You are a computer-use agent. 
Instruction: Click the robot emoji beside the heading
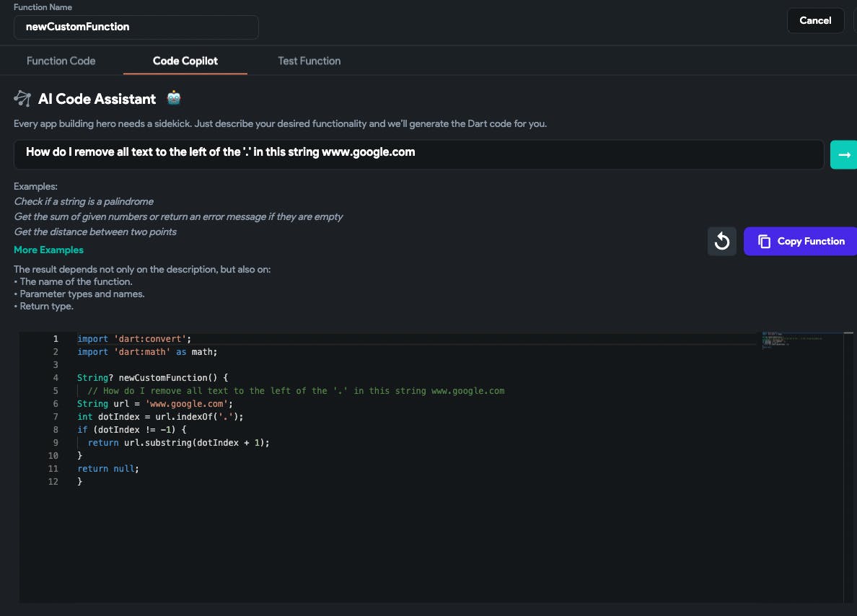(x=173, y=98)
